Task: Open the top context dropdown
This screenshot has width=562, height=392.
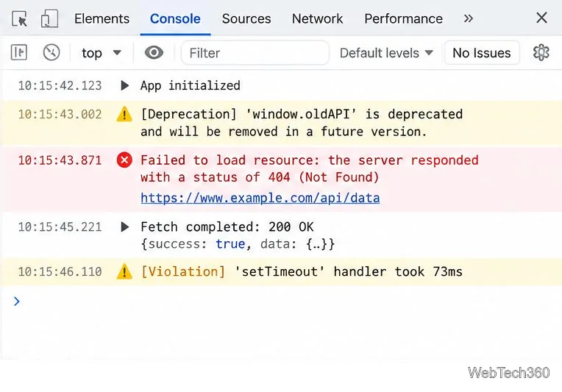Action: [x=102, y=53]
